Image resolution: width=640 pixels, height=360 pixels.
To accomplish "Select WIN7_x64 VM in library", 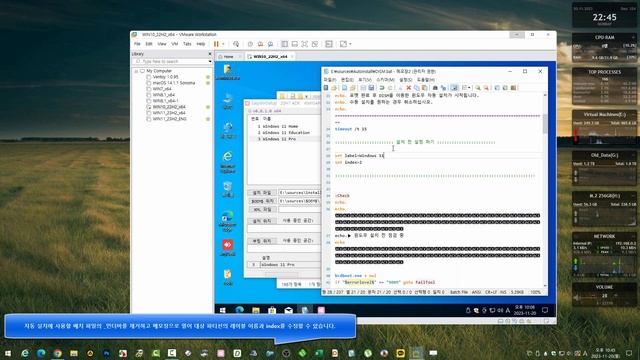I will 162,89.
